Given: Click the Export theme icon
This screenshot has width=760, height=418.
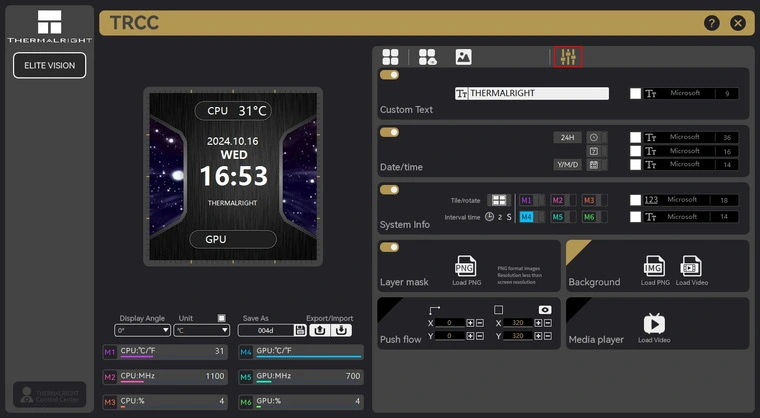Looking at the screenshot, I should 320,330.
